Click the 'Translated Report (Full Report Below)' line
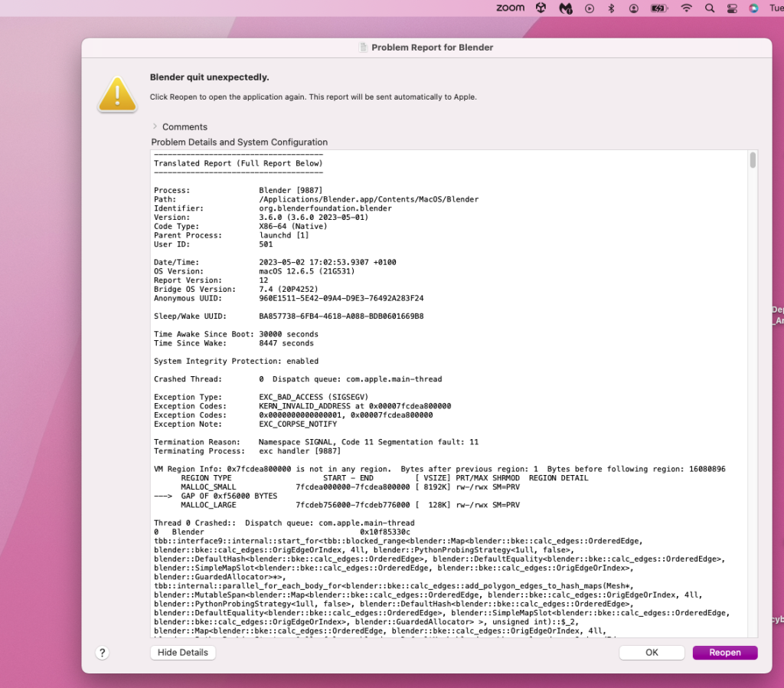 (238, 163)
